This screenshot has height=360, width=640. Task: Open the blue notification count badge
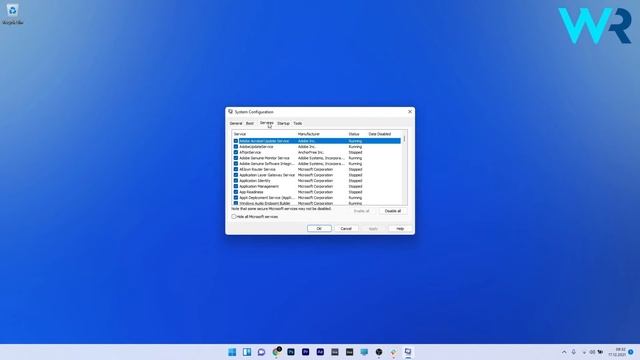click(631, 352)
